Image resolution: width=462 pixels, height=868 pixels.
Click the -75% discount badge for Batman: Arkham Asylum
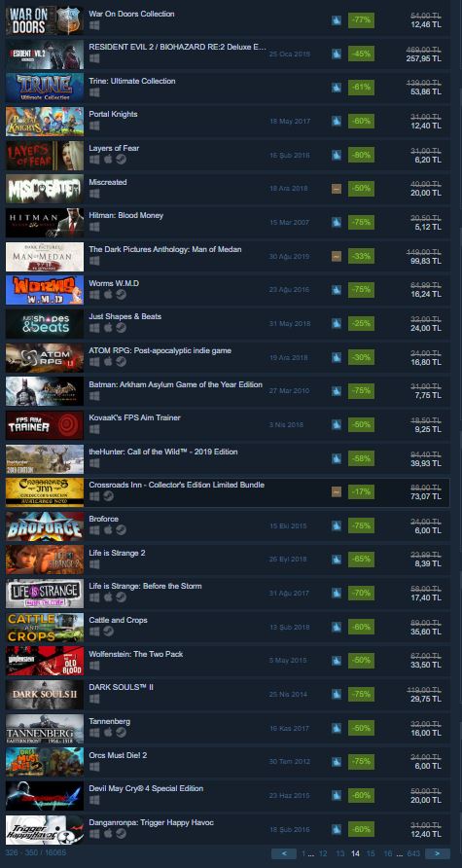(x=361, y=391)
